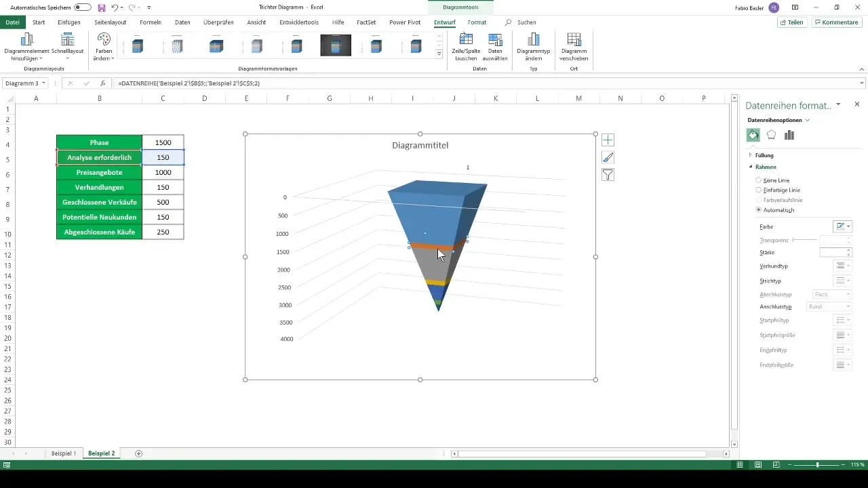Click the zoom slider handle
868x488 pixels.
818,465
